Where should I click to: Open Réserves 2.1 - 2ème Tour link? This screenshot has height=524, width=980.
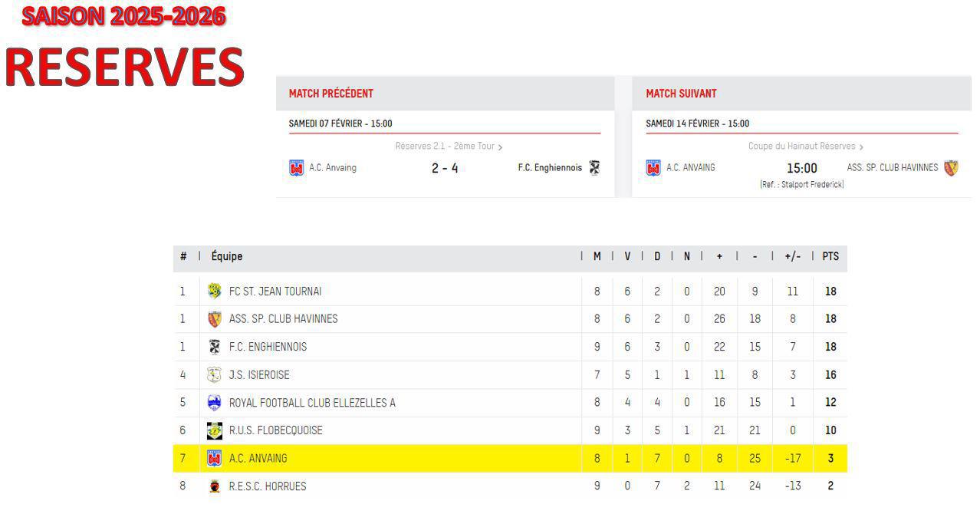point(445,147)
